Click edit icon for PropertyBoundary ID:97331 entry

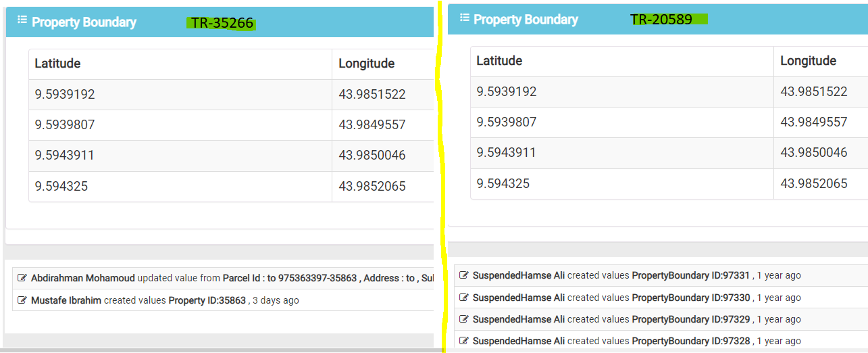click(464, 275)
